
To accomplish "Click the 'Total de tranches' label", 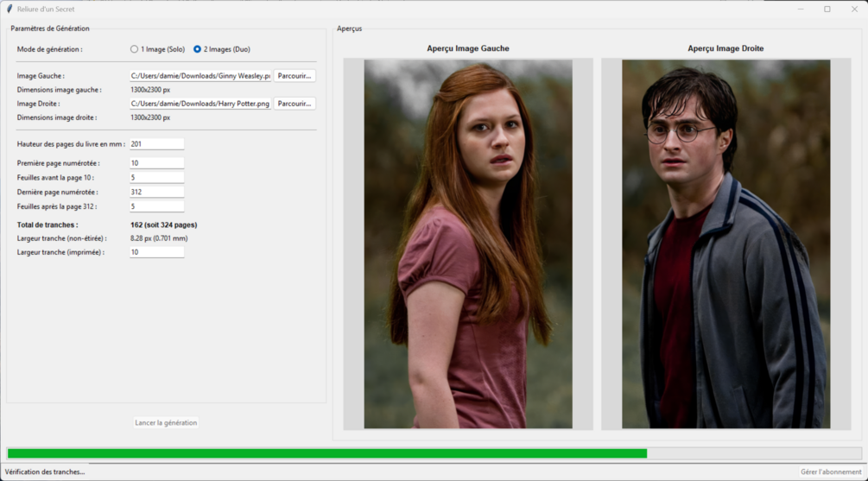I will (x=48, y=225).
